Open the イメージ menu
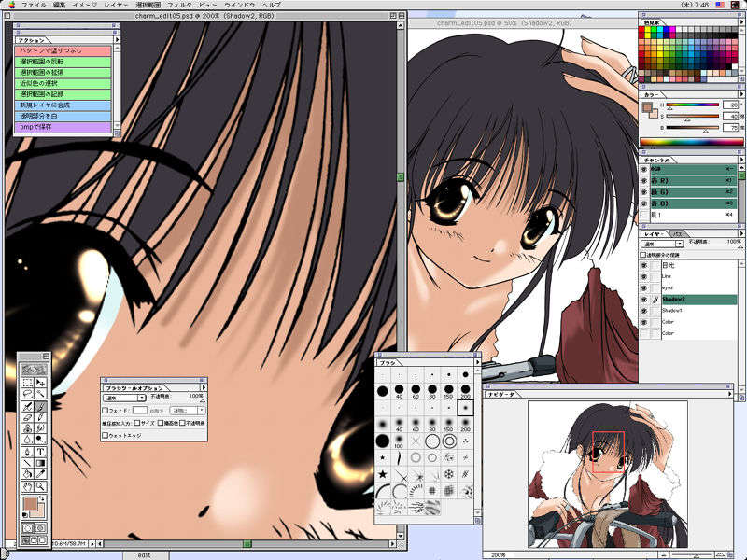747x560 pixels. (x=84, y=5)
